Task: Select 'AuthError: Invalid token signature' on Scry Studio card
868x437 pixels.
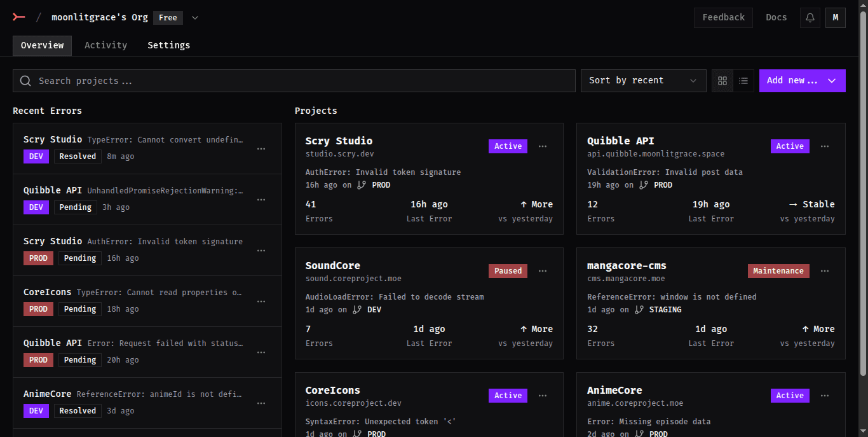Action: (383, 172)
